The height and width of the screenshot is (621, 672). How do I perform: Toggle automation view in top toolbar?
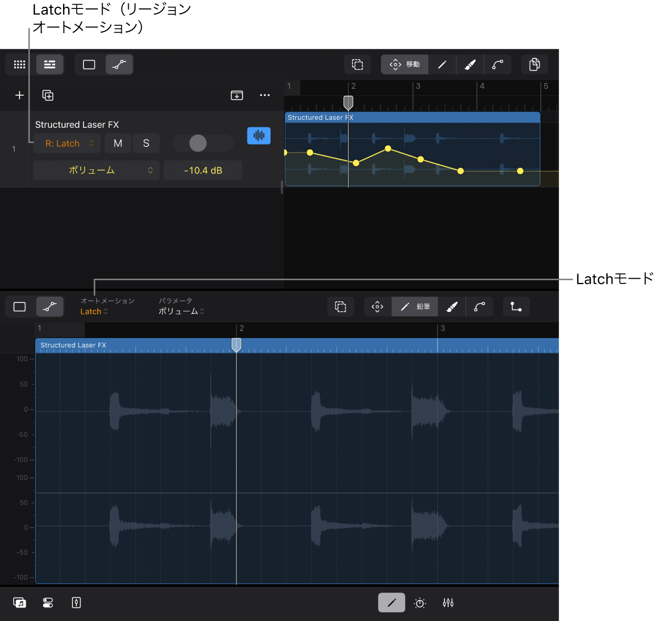tap(119, 65)
